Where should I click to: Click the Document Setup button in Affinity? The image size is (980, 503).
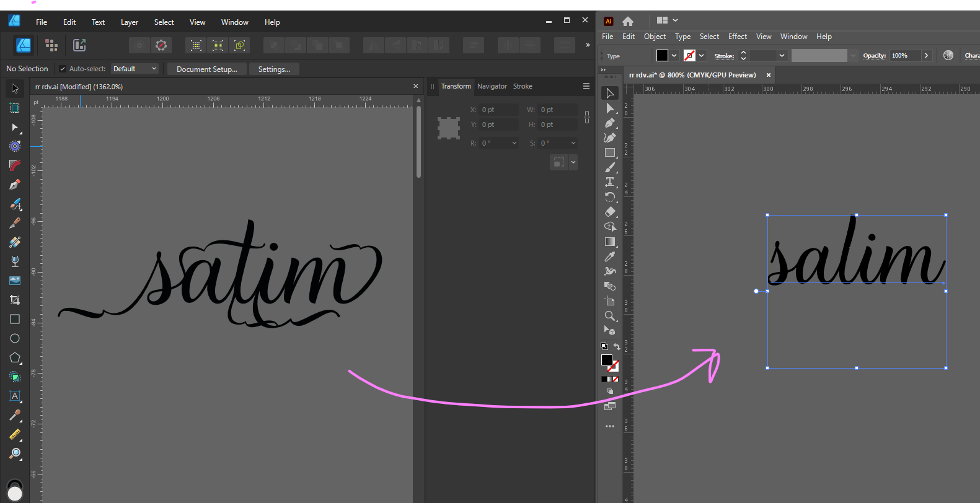[x=207, y=69]
